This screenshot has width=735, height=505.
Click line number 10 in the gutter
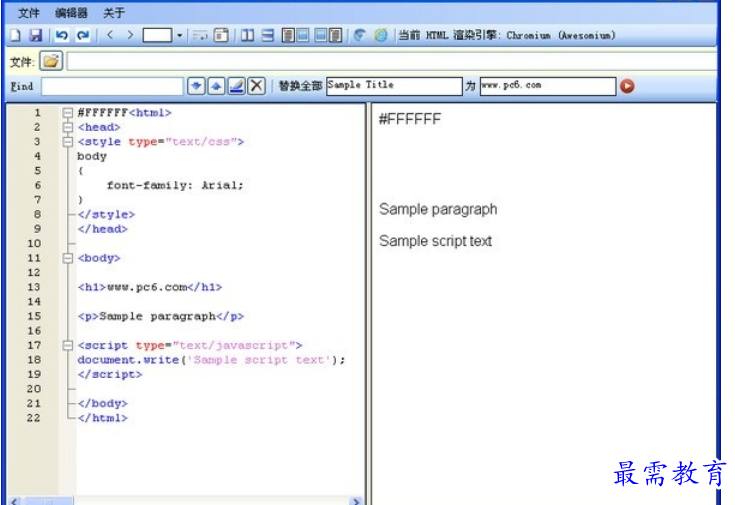click(x=34, y=243)
